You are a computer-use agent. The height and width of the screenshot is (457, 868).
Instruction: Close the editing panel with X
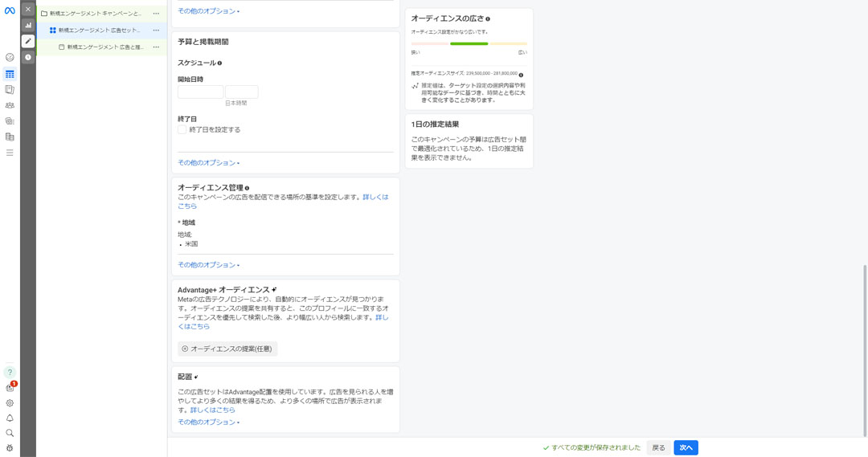[28, 9]
